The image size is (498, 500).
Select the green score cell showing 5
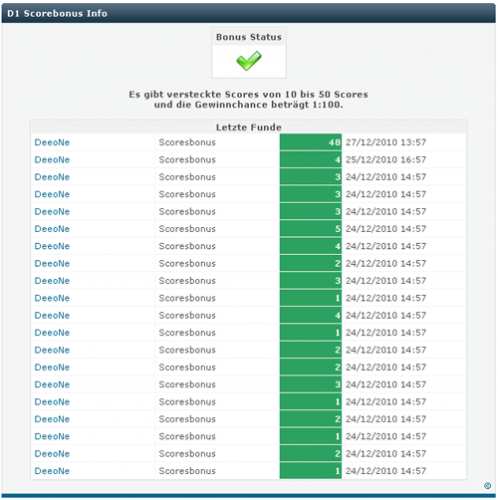coord(311,229)
